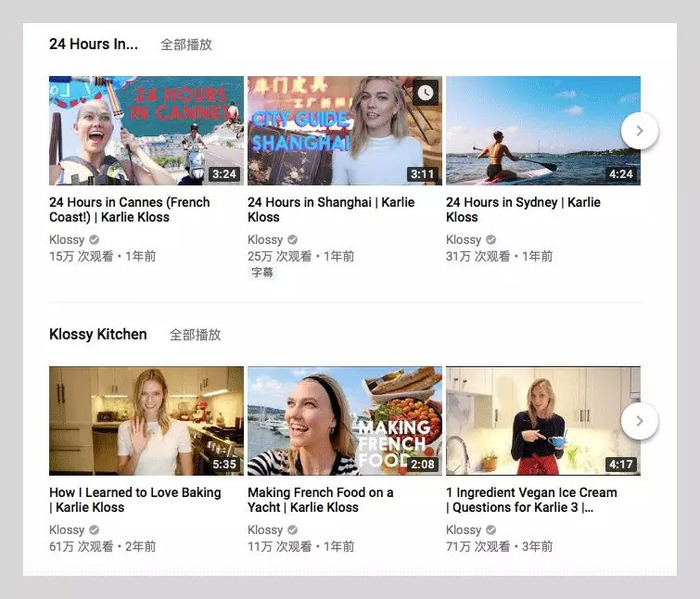Click verified badge under the French Food video

pyautogui.click(x=292, y=530)
